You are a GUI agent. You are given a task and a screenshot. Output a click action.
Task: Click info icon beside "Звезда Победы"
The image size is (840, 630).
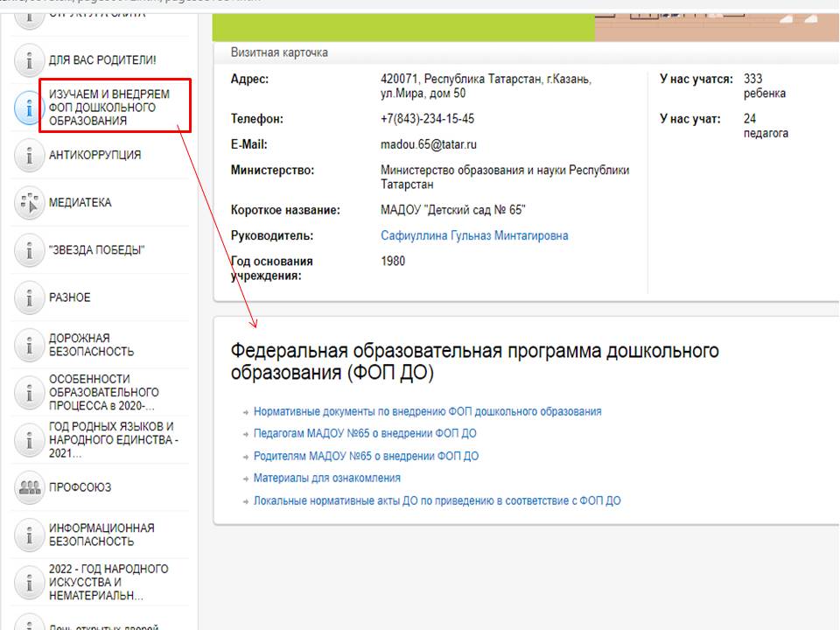pos(30,251)
